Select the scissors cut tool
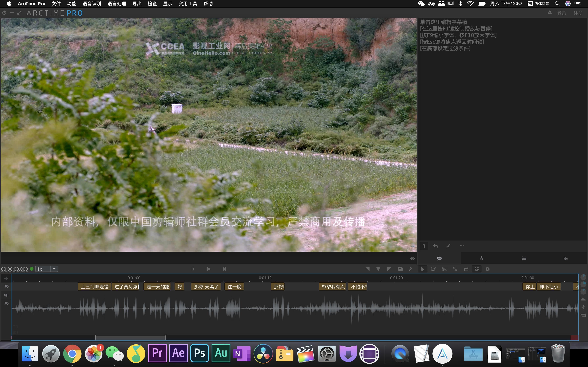The image size is (588, 367). pos(444,269)
